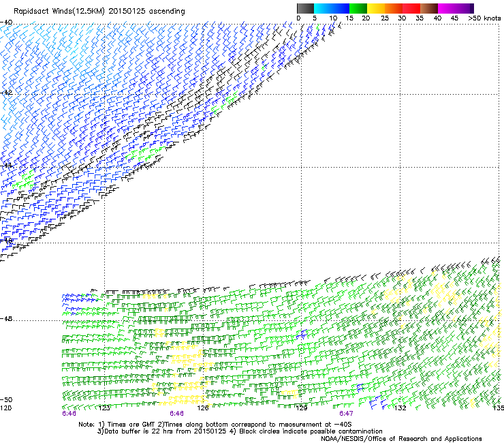Screen dimensions: 504x443
Task: Click the gray 0–5 knots color segment
Action: pos(305,8)
